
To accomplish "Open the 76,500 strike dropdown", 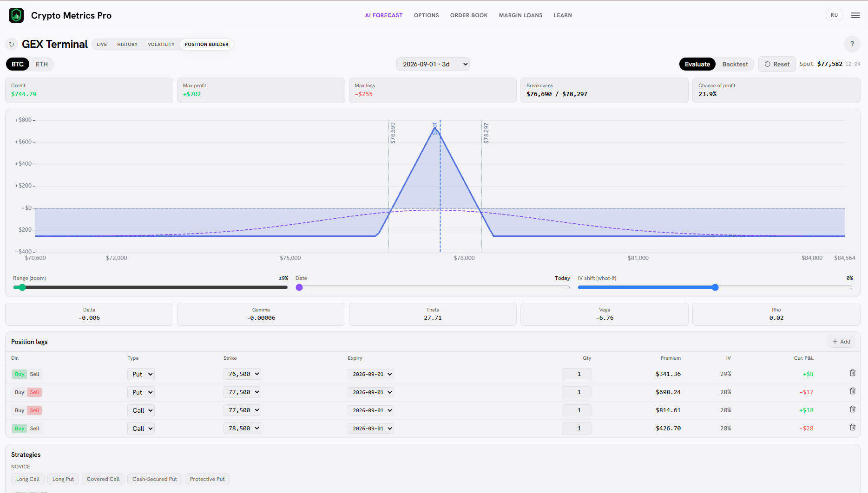I will pos(242,374).
